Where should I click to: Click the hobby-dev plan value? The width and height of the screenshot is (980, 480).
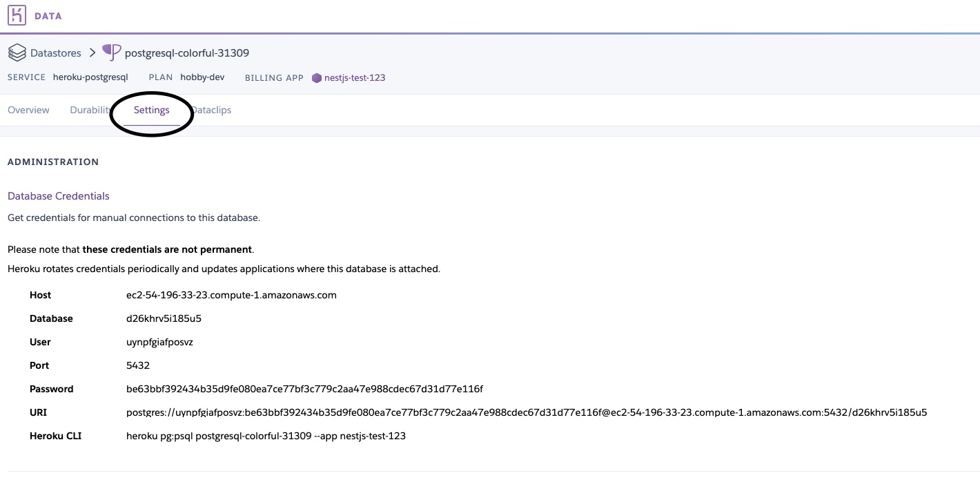(x=202, y=77)
